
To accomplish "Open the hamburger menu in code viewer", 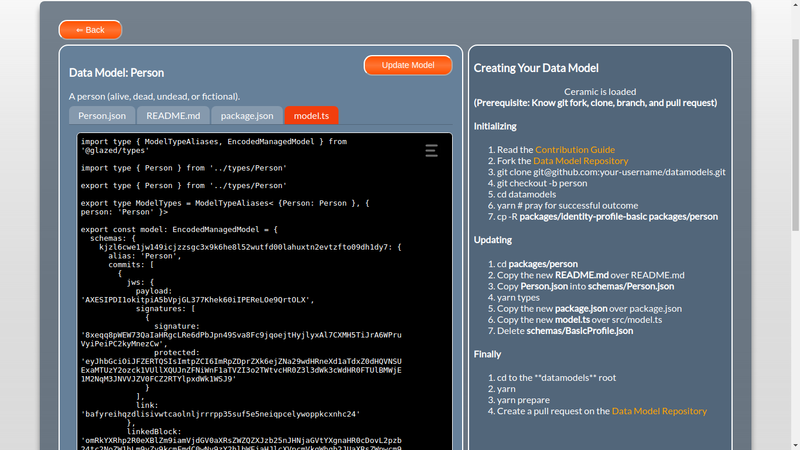I will [x=432, y=151].
